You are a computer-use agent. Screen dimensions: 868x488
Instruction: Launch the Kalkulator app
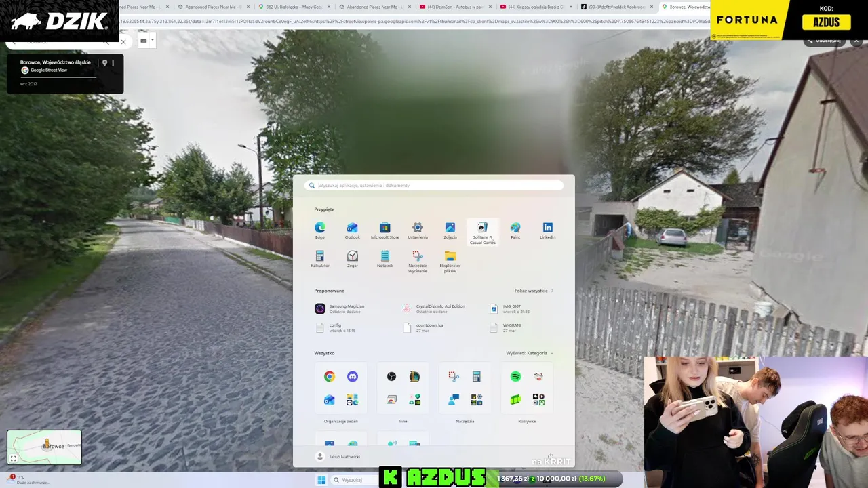[320, 259]
